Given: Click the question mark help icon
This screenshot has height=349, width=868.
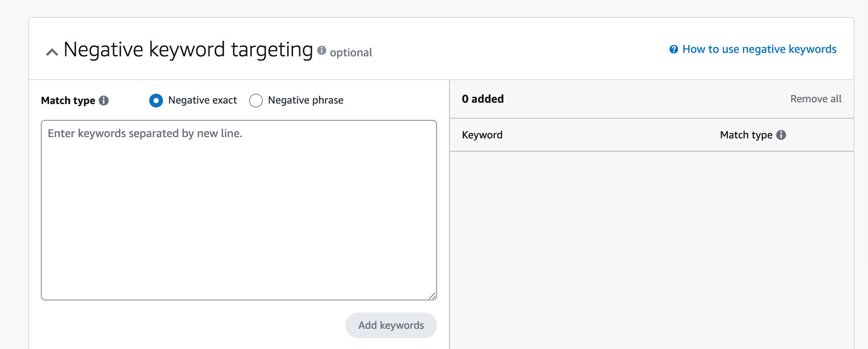Looking at the screenshot, I should pos(674,49).
